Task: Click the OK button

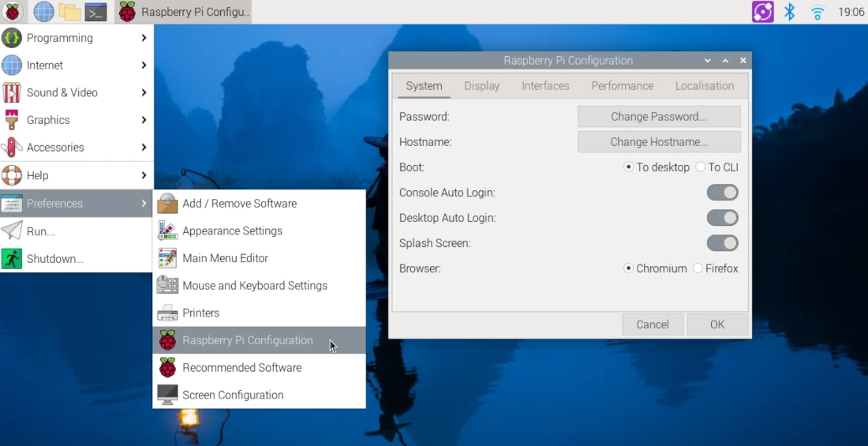Action: pos(717,324)
